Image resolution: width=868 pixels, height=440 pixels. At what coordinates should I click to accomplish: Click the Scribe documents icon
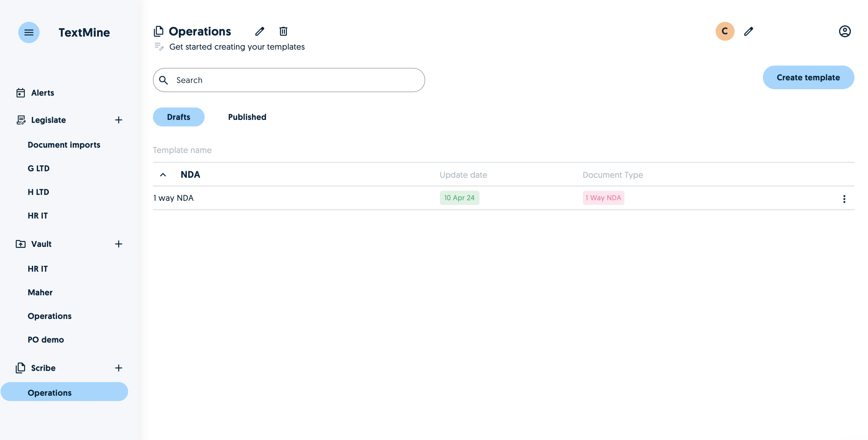tap(21, 368)
